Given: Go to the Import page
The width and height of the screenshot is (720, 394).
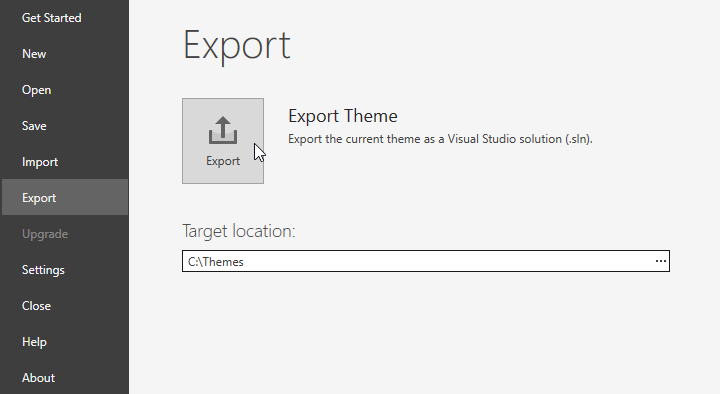Looking at the screenshot, I should [64, 162].
